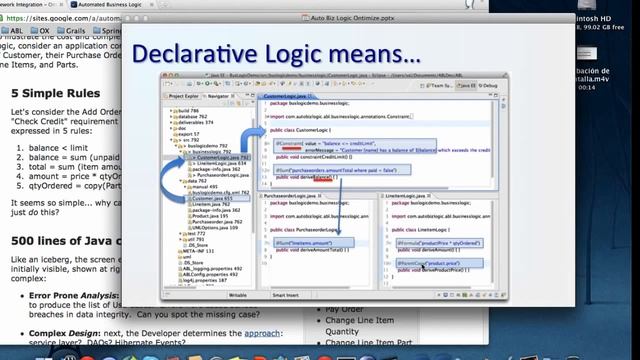
Task: Click the 'Declarative Logic means...' slide title
Action: [276, 53]
